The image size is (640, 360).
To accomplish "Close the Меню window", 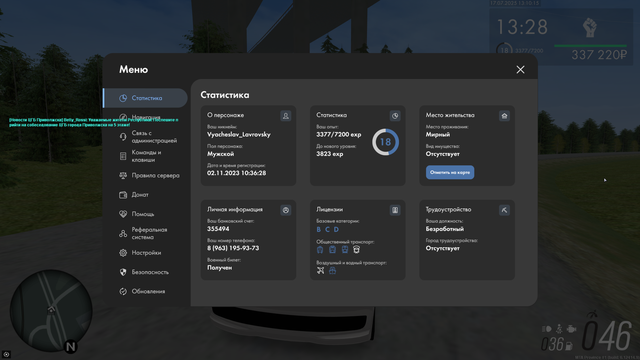I will pos(520,70).
